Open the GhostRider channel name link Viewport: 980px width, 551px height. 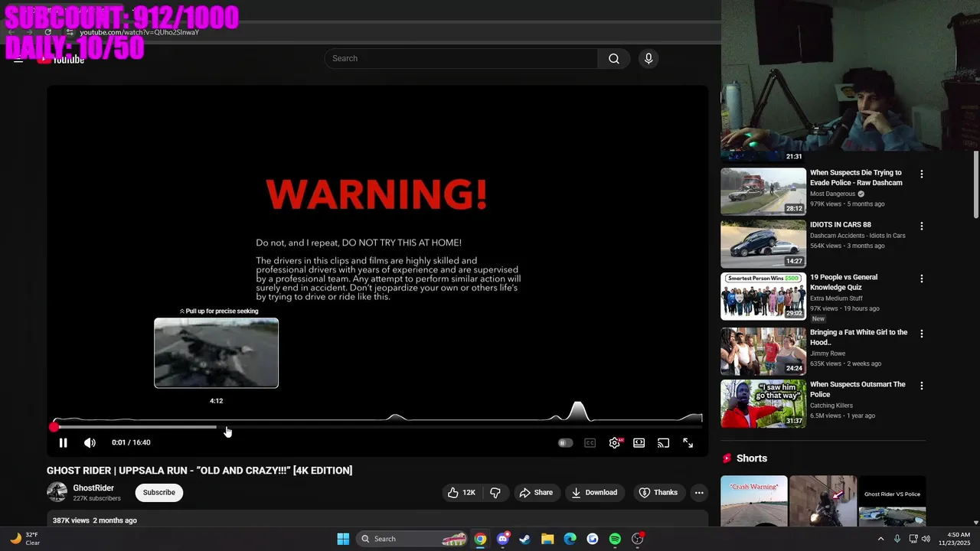[x=93, y=488]
